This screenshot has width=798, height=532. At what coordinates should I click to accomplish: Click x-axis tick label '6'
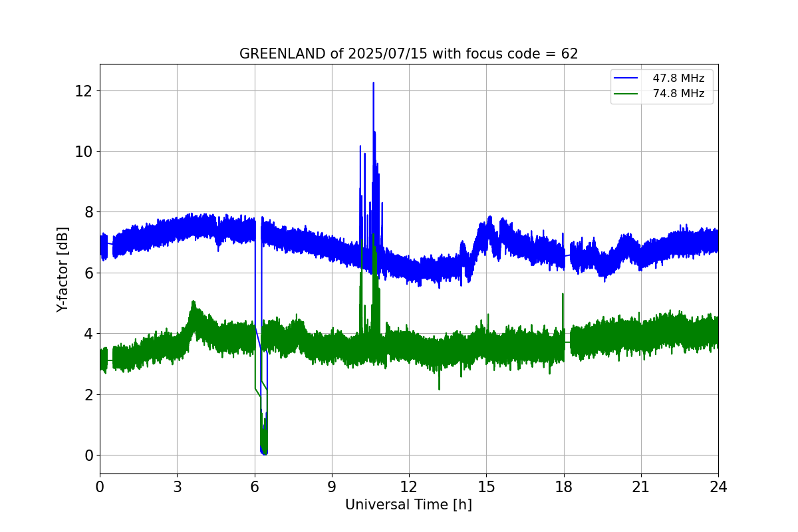(255, 487)
